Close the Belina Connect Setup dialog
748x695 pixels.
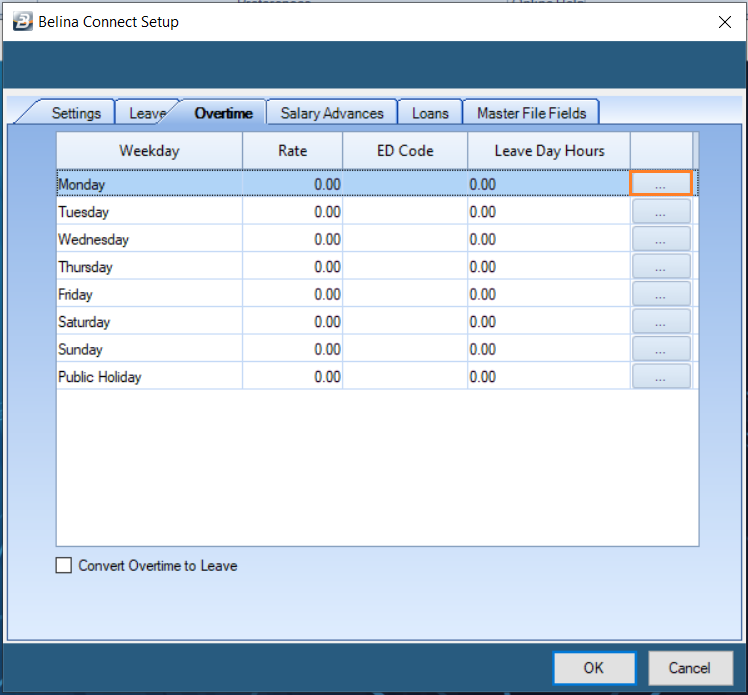[725, 22]
